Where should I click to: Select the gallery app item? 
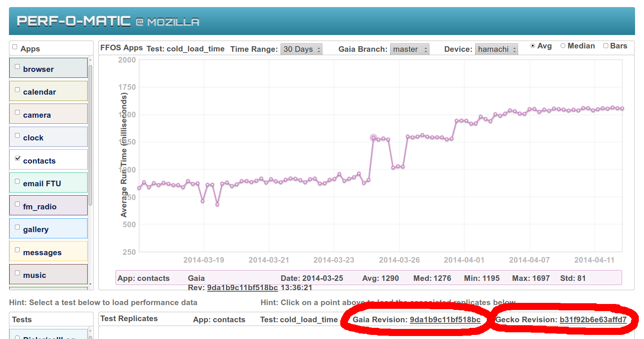tap(48, 228)
